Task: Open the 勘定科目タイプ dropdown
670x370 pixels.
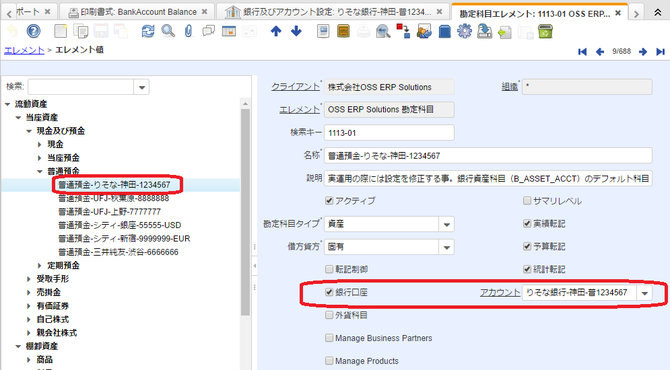Action: point(447,224)
